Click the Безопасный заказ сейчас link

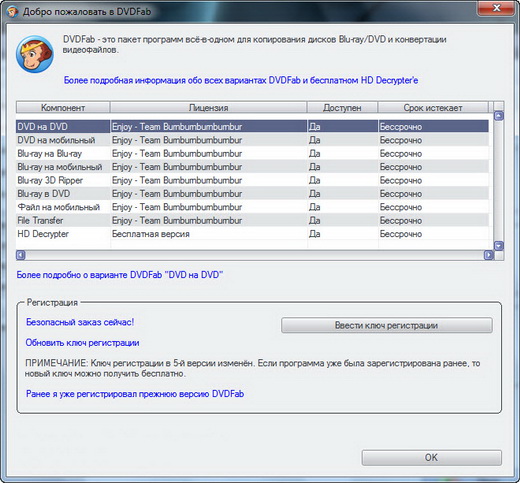click(80, 322)
